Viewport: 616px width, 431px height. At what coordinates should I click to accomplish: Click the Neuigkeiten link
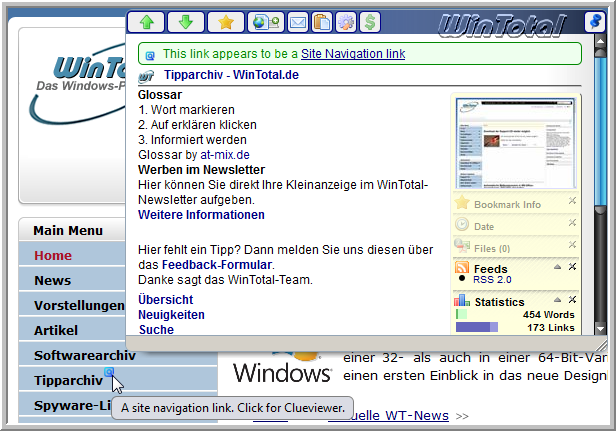(x=171, y=315)
